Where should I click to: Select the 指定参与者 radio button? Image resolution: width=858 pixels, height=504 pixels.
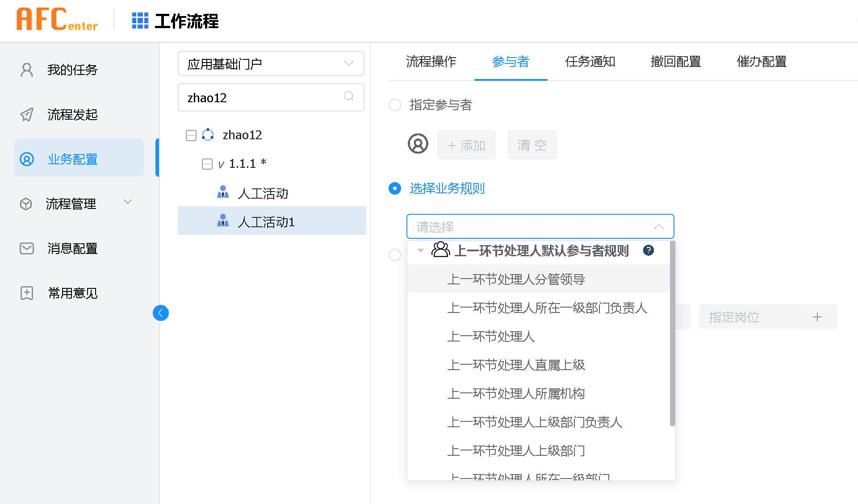pos(394,105)
